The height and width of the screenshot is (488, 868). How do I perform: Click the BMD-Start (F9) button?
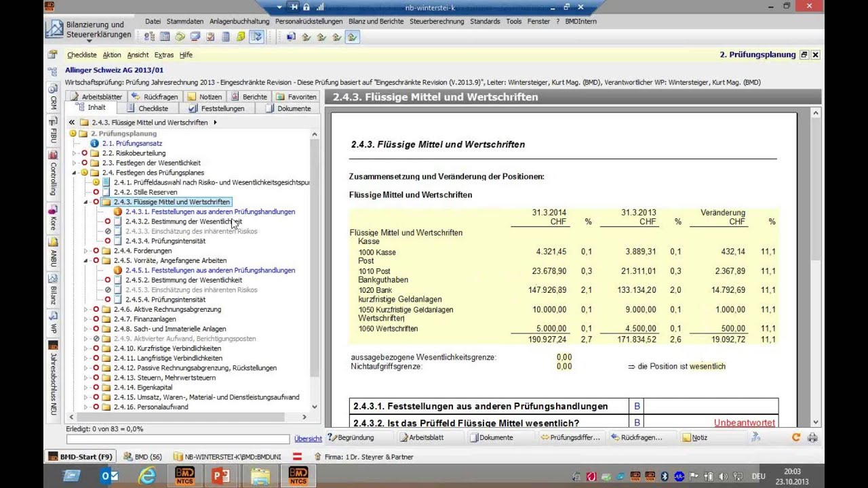[x=79, y=457]
